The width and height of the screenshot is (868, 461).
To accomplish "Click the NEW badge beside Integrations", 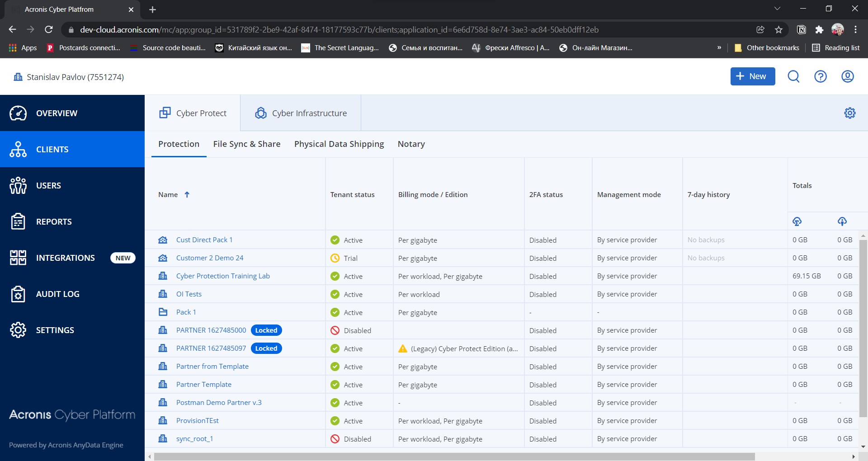I will [x=123, y=258].
